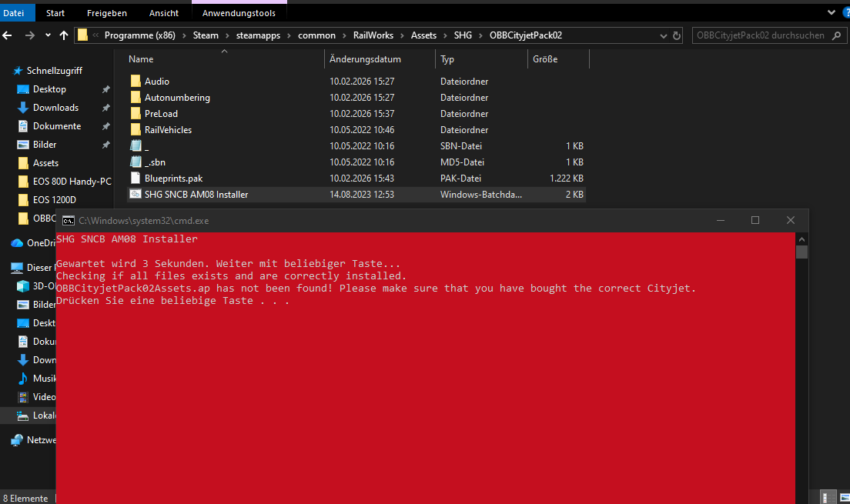Select the PreLoad folder icon

pos(136,114)
